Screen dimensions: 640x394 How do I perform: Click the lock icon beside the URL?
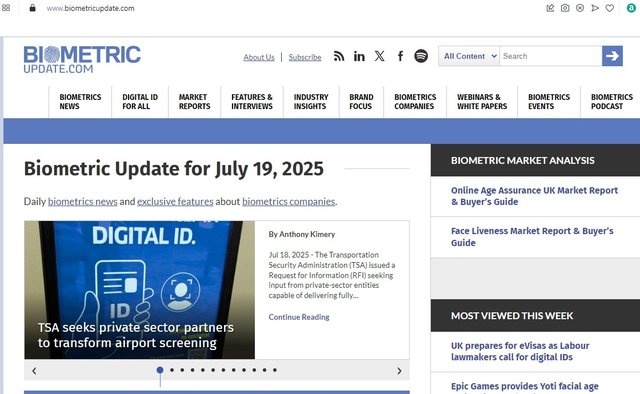pyautogui.click(x=32, y=8)
